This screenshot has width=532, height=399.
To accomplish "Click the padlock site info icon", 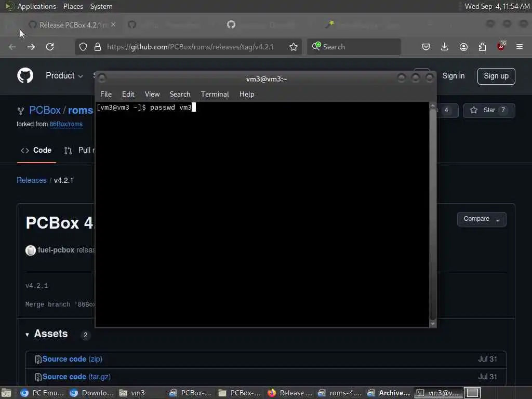I will point(98,47).
